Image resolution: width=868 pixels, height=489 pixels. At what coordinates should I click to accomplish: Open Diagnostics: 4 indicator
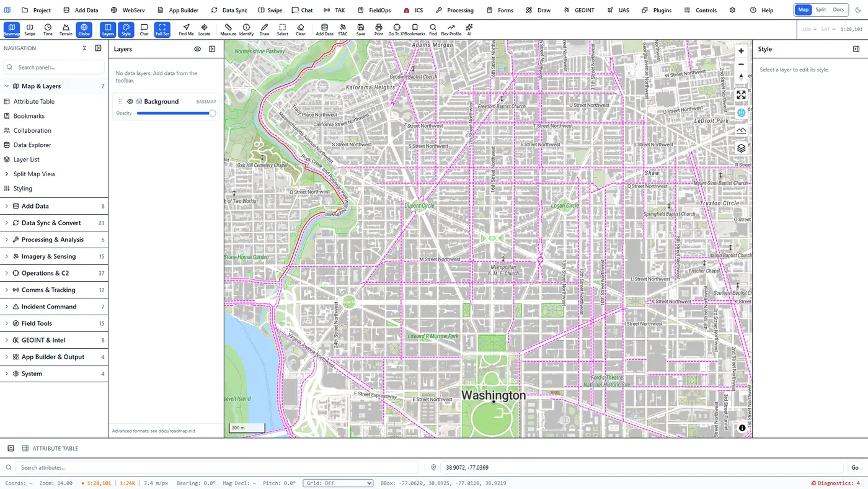[835, 483]
